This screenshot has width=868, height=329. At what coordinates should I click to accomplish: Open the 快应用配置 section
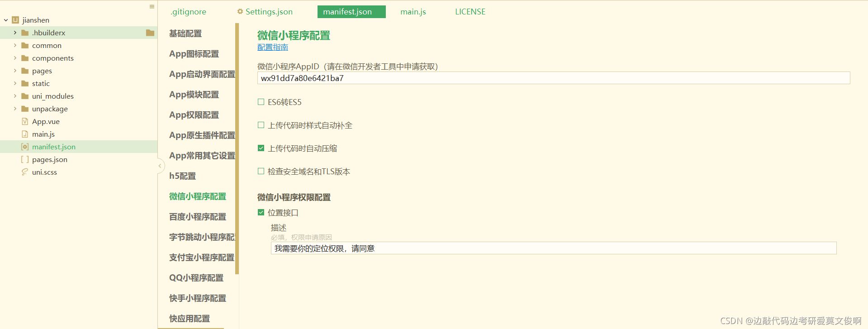[190, 319]
